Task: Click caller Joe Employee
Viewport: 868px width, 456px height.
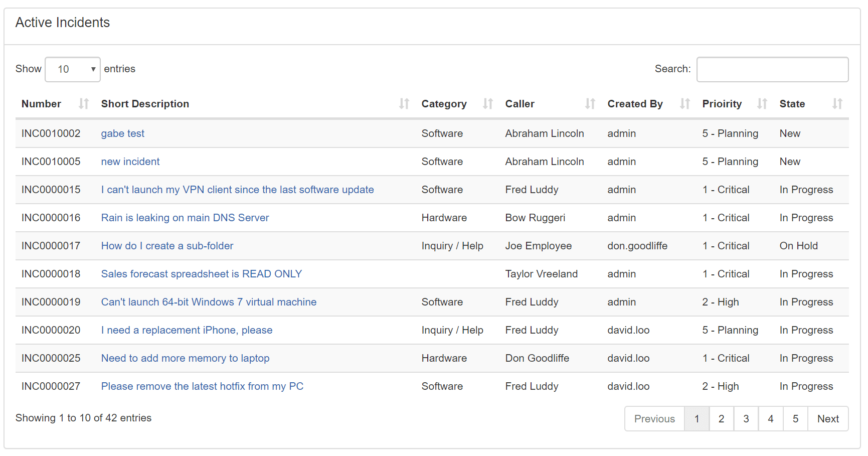Action: (x=539, y=246)
